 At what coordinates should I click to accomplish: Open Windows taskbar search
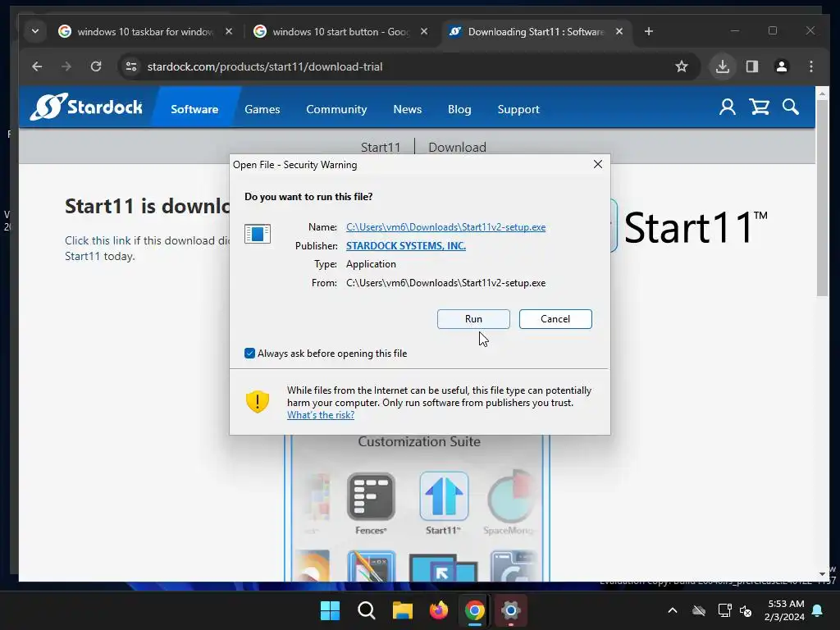tap(367, 610)
